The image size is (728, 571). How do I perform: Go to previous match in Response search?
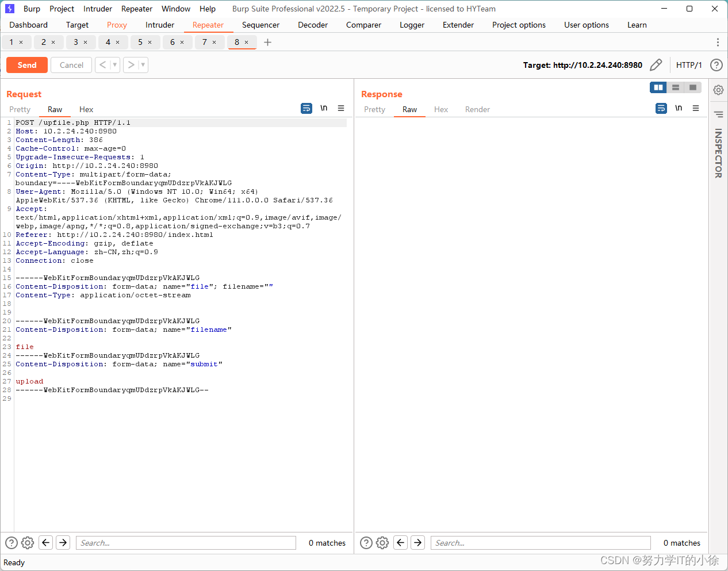pos(401,542)
